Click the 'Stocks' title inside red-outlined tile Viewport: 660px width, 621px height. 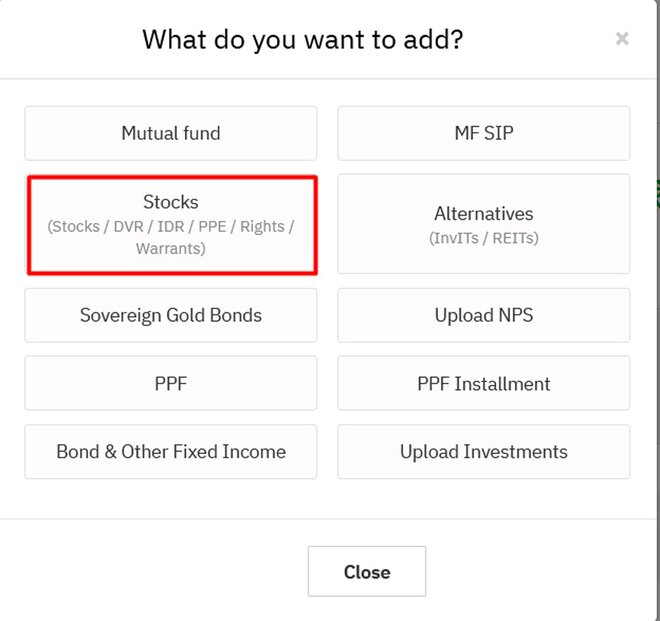pyautogui.click(x=171, y=203)
